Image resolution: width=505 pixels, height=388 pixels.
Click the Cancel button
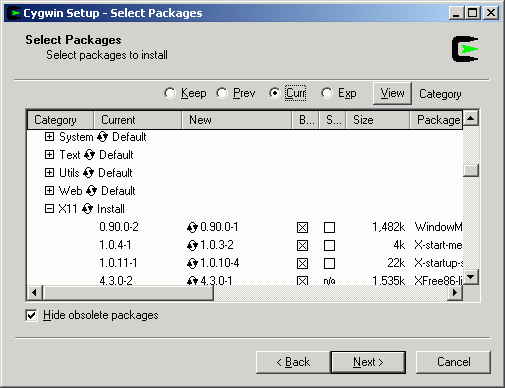click(453, 362)
